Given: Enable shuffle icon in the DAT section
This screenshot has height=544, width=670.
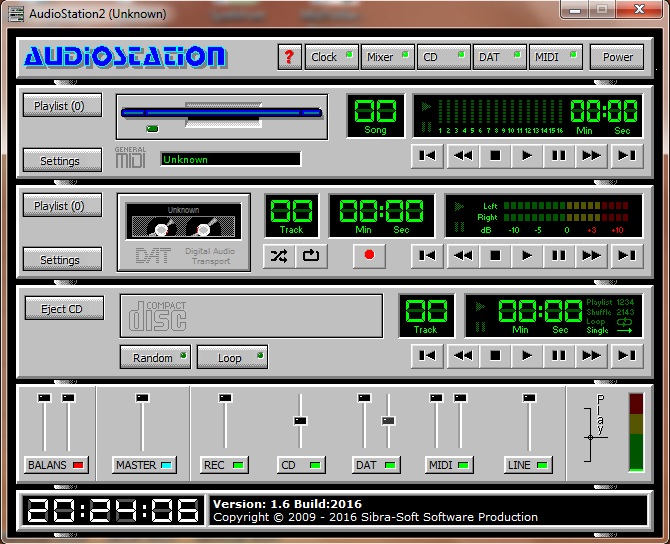Looking at the screenshot, I should coord(279,255).
